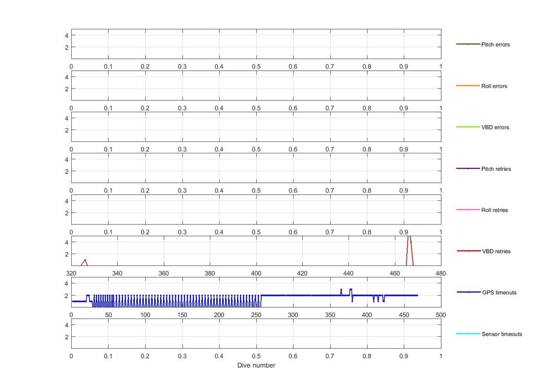The image size is (548, 392).
Task: Click the "300" tick on GPS timeouts axis
Action: coord(293,315)
